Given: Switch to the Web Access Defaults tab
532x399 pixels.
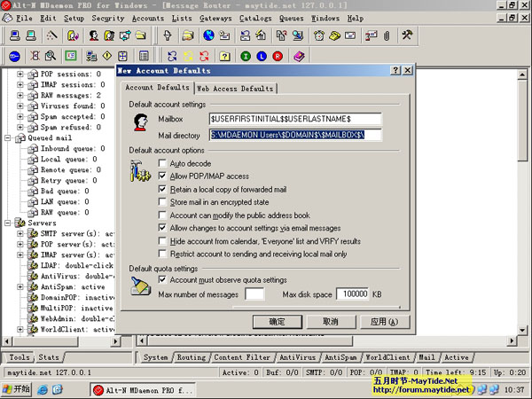Looking at the screenshot, I should click(235, 89).
